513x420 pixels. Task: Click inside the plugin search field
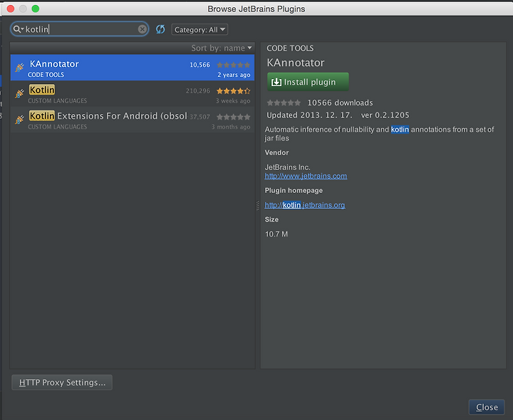point(80,29)
